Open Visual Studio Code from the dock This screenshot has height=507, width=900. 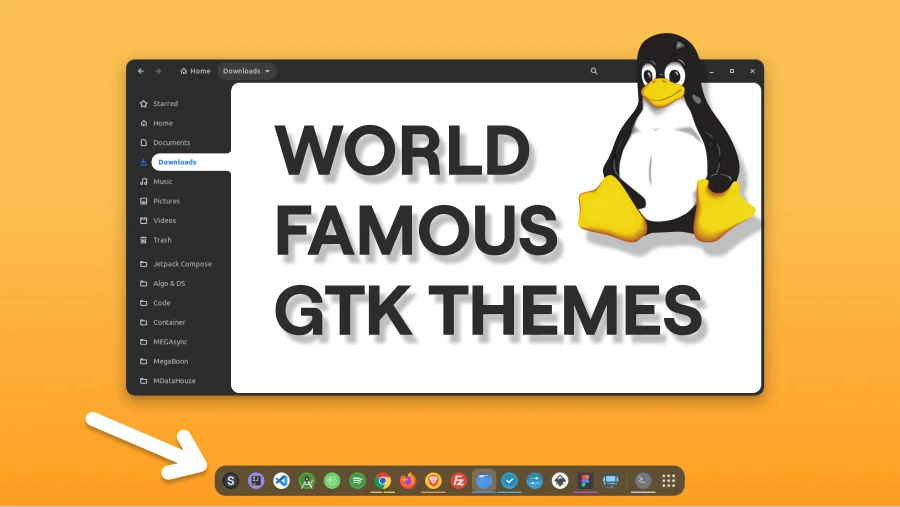click(x=281, y=481)
